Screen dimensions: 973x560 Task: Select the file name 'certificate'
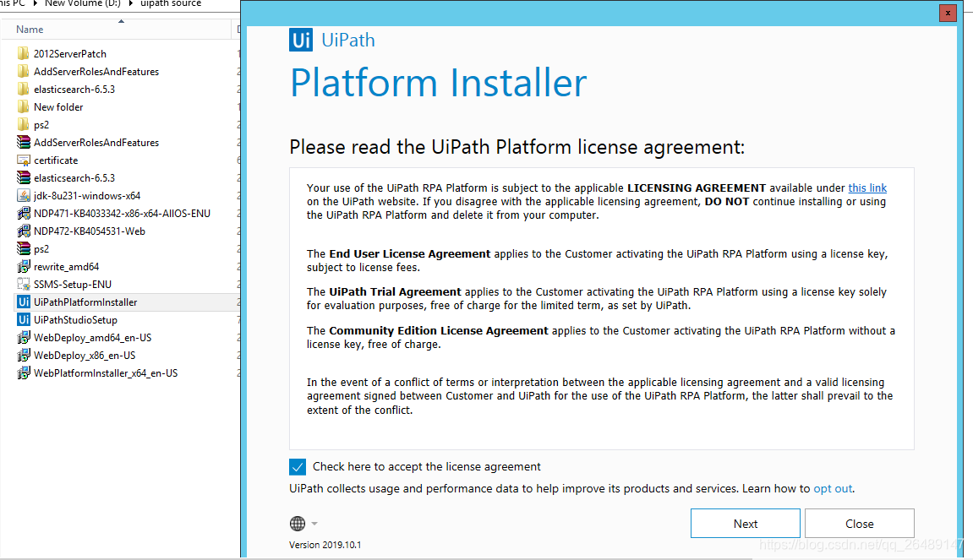pyautogui.click(x=56, y=160)
